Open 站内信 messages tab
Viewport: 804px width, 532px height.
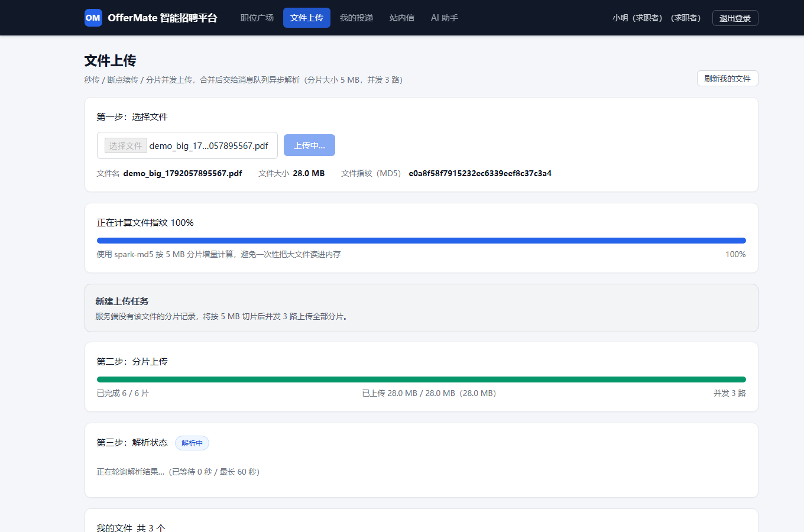point(402,18)
